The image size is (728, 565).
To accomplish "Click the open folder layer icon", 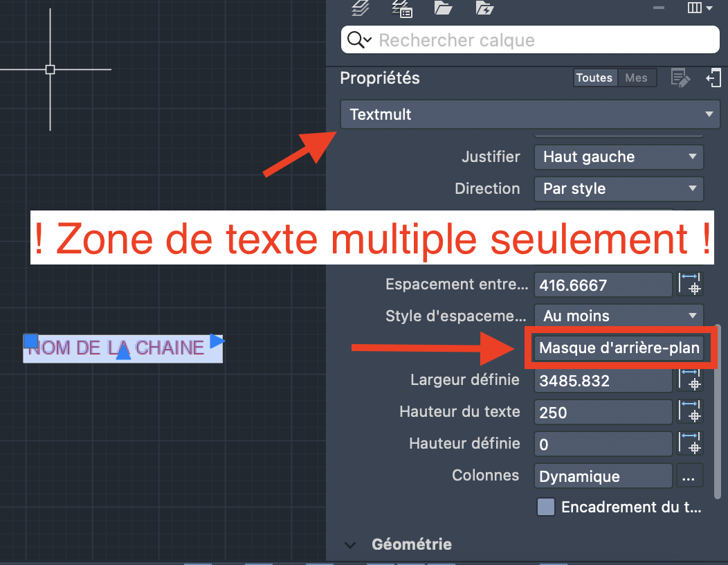I will coord(443,8).
